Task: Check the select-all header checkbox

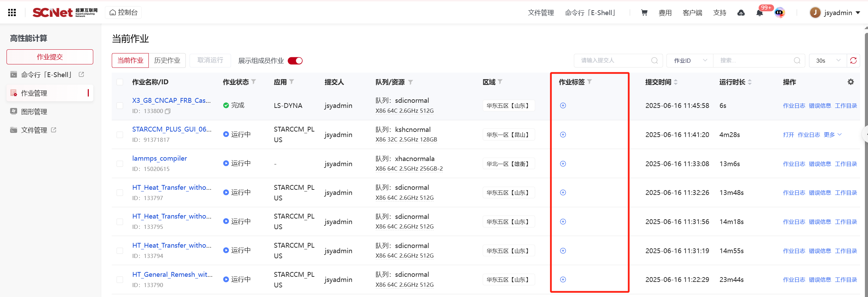Action: [x=120, y=82]
